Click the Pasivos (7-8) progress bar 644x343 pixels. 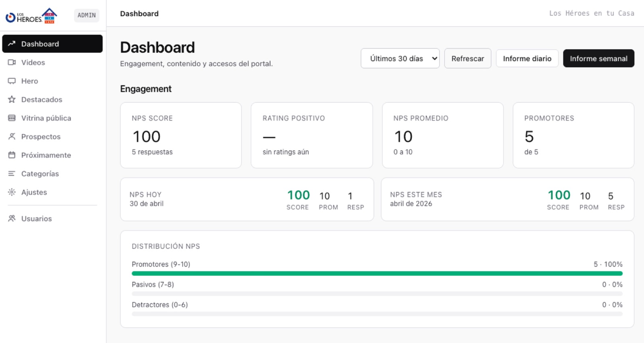coord(377,293)
